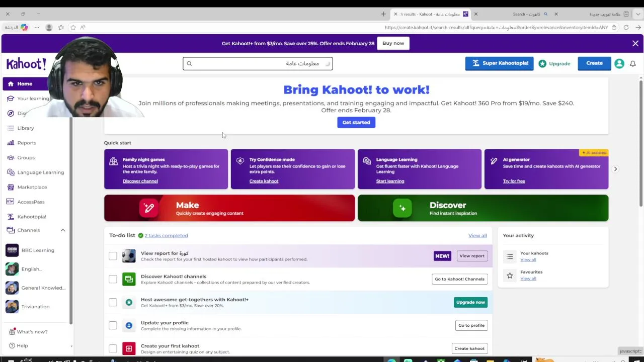Click View all under Favourites
Image resolution: width=644 pixels, height=362 pixels.
pos(528,278)
